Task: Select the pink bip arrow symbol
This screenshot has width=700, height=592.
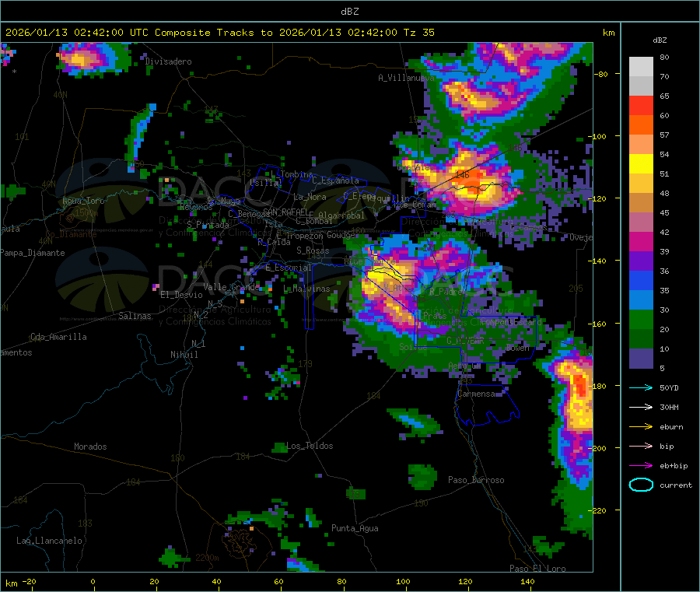Action: tap(641, 446)
